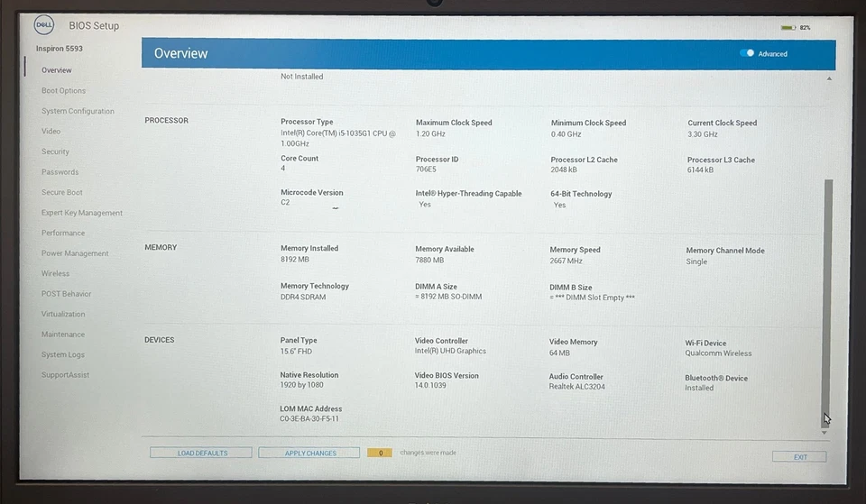Go to Performance settings
Screen dimensions: 866x504
pos(63,233)
